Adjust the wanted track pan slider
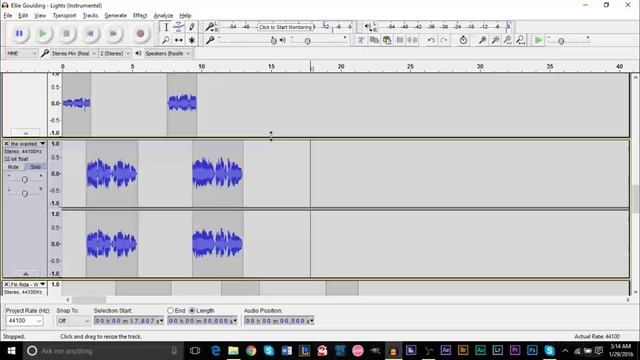This screenshot has height=360, width=640. (24, 193)
